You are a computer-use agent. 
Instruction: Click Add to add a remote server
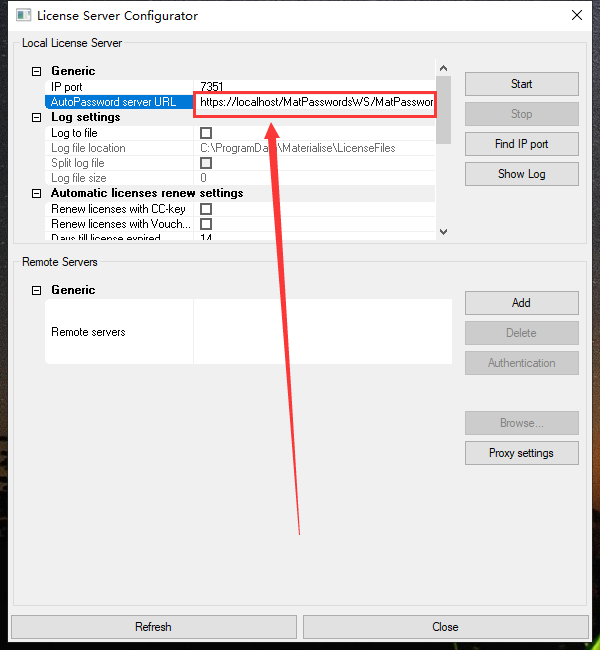pos(521,303)
